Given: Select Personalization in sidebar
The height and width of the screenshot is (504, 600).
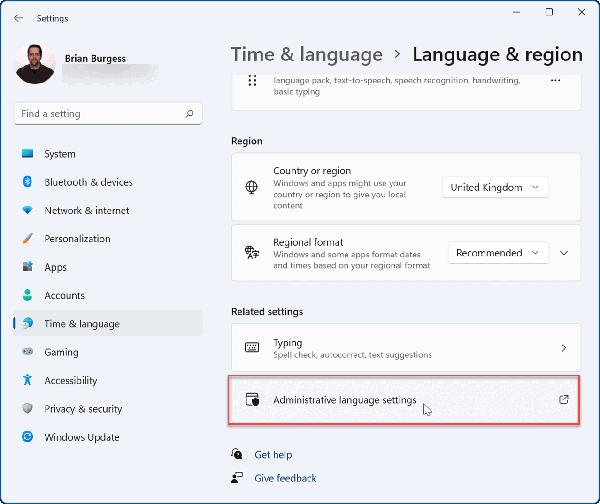Looking at the screenshot, I should (108, 239).
